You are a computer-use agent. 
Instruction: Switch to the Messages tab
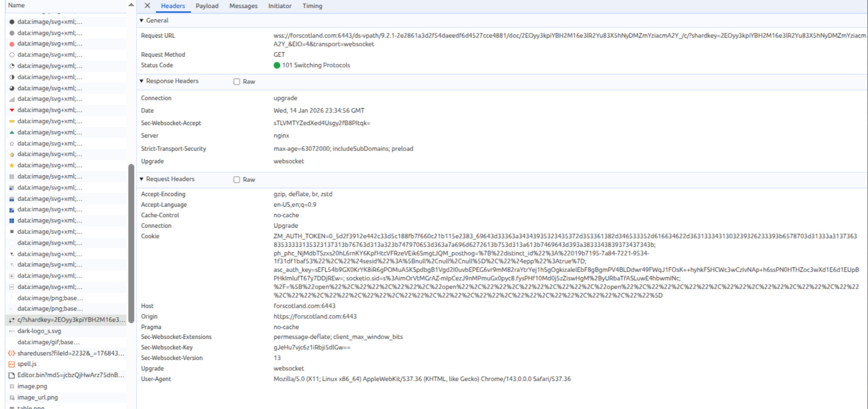(243, 6)
